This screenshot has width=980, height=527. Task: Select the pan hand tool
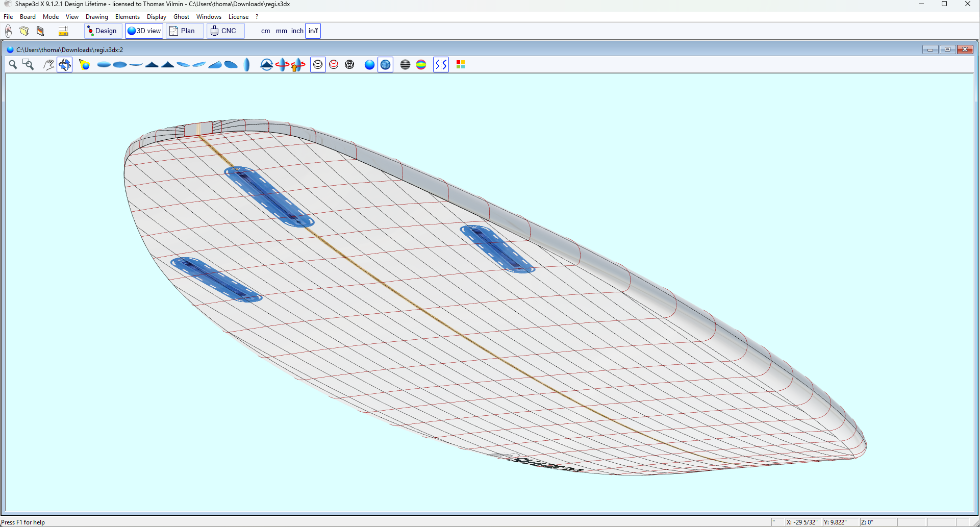pos(48,64)
